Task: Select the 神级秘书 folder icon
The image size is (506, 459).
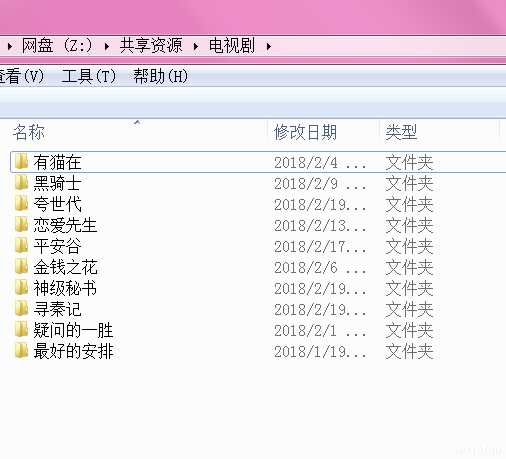Action: 21,287
